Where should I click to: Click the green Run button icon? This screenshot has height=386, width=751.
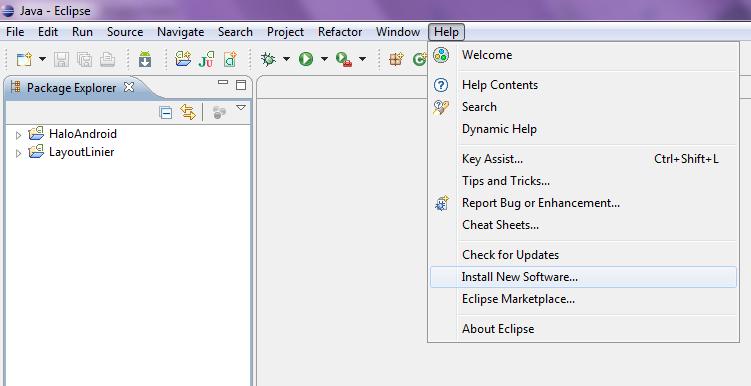pyautogui.click(x=306, y=59)
